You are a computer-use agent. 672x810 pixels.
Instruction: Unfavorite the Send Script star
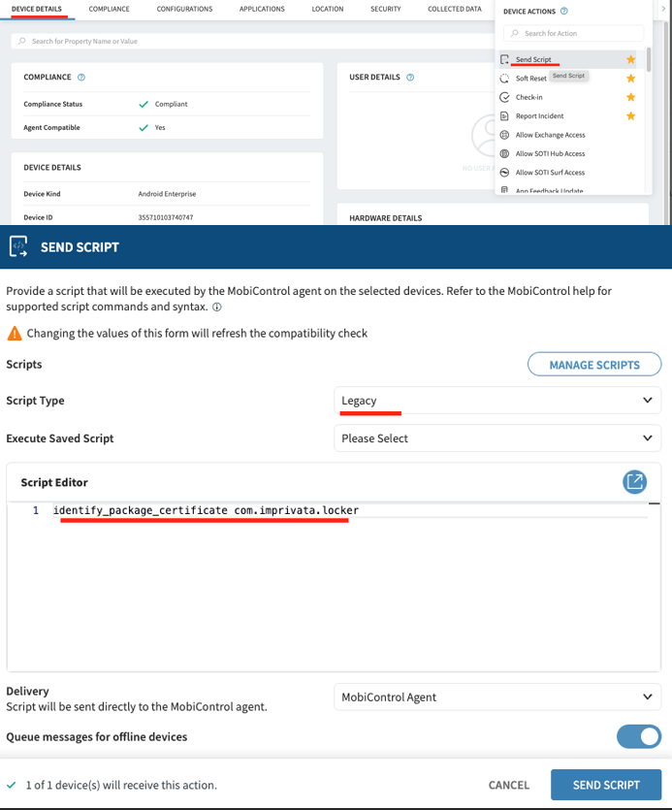click(630, 59)
